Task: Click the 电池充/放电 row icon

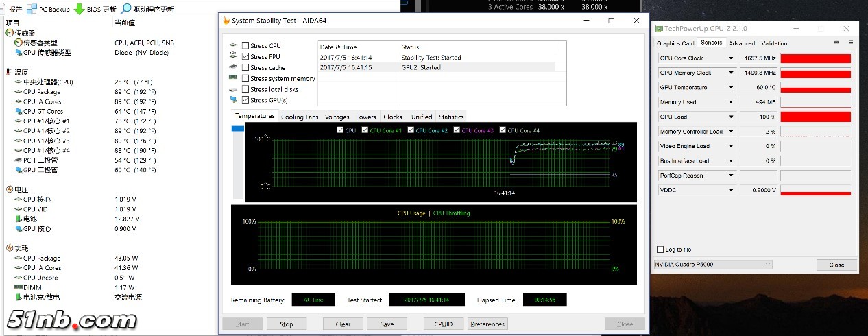Action: 18,297
